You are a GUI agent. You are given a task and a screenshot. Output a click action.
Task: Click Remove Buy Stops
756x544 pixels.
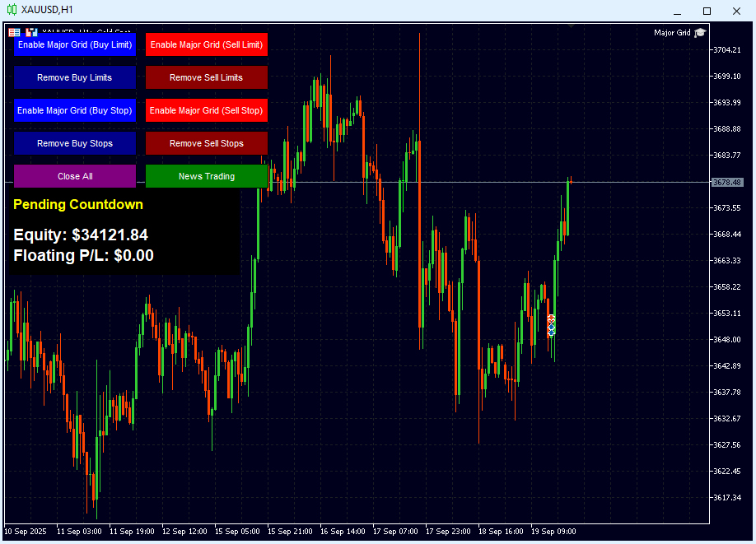[75, 143]
